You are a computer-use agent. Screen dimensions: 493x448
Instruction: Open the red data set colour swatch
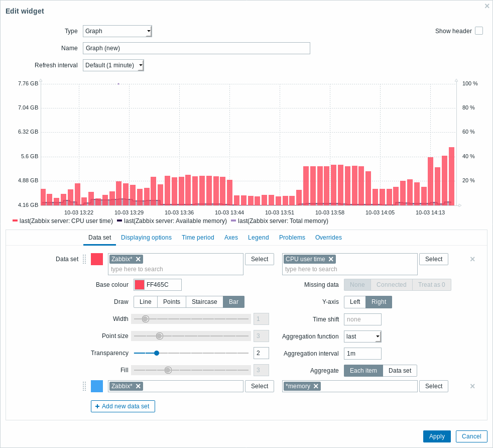[x=97, y=259]
